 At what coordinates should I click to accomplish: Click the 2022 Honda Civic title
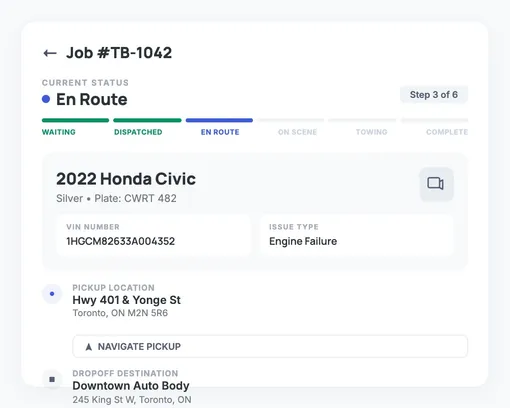tap(126, 179)
